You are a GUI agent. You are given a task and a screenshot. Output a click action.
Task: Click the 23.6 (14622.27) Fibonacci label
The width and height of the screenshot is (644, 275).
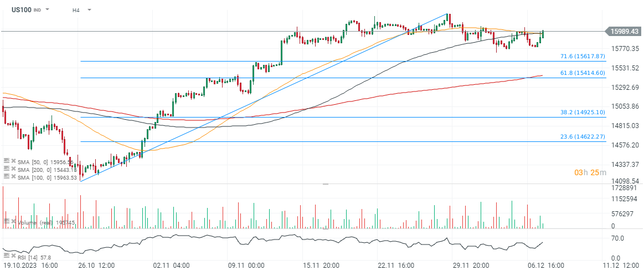[582, 136]
